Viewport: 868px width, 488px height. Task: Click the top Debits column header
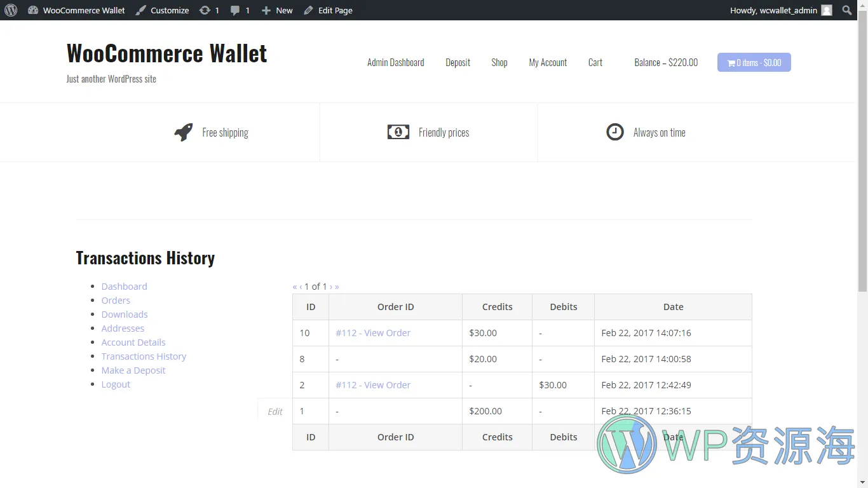point(564,307)
